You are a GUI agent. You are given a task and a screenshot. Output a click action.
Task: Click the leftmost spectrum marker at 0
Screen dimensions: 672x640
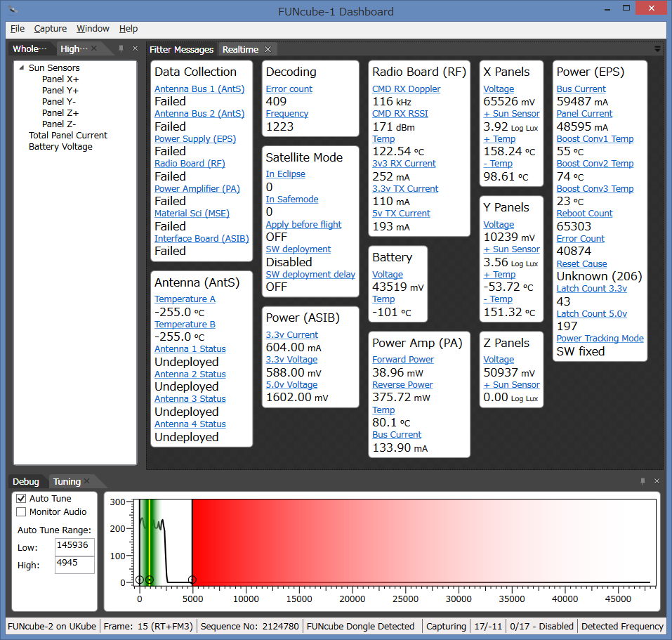[139, 580]
